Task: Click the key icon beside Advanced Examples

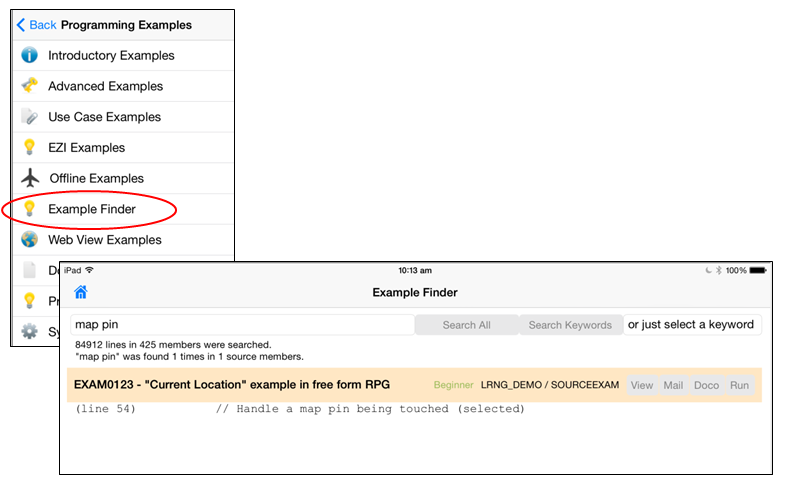Action: (30, 85)
